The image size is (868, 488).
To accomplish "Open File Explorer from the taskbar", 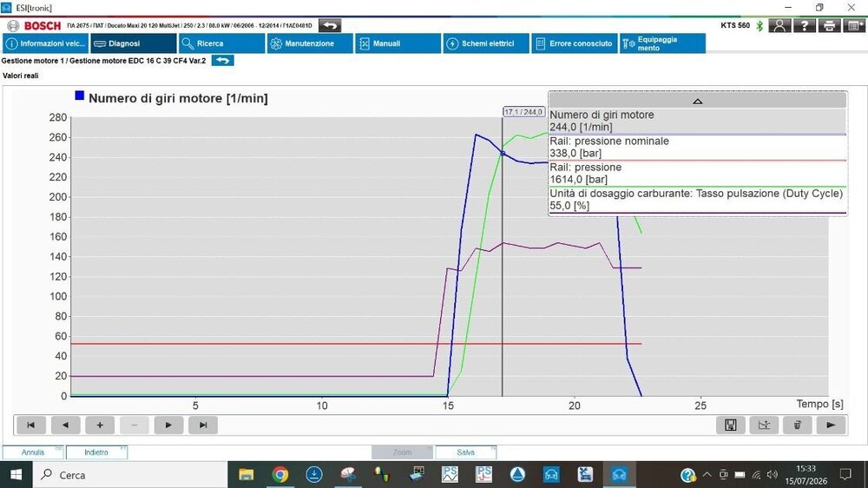I will coord(246,475).
